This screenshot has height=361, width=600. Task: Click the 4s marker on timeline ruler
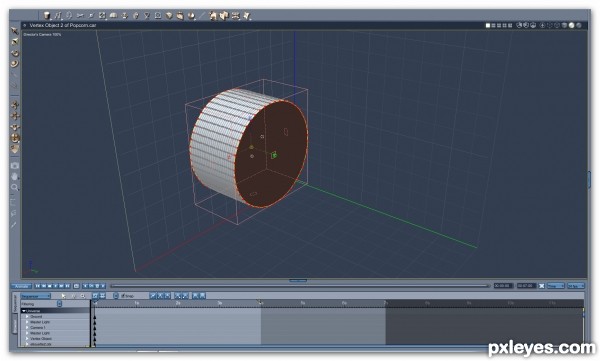click(261, 303)
